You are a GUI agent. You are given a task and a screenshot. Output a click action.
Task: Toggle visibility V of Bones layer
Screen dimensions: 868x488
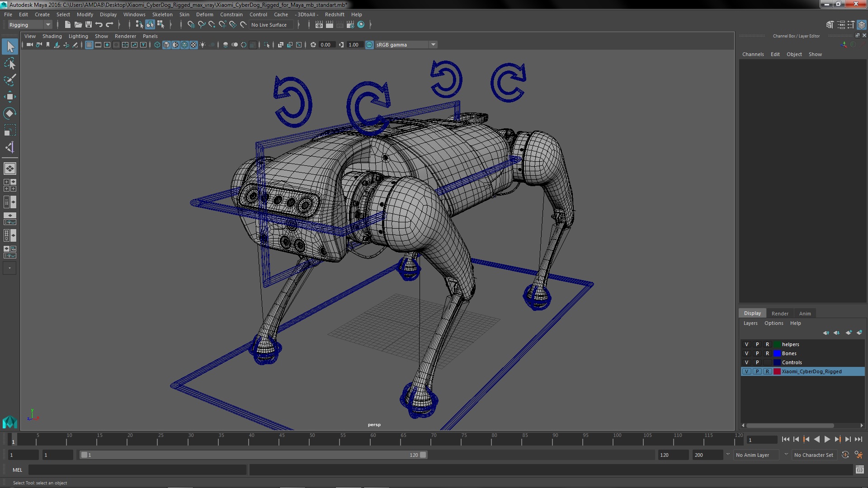746,353
